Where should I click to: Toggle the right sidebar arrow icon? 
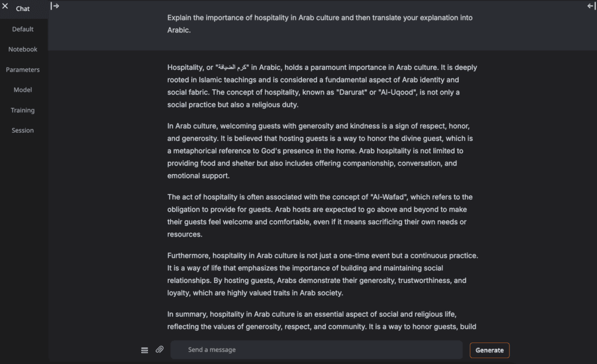(591, 6)
